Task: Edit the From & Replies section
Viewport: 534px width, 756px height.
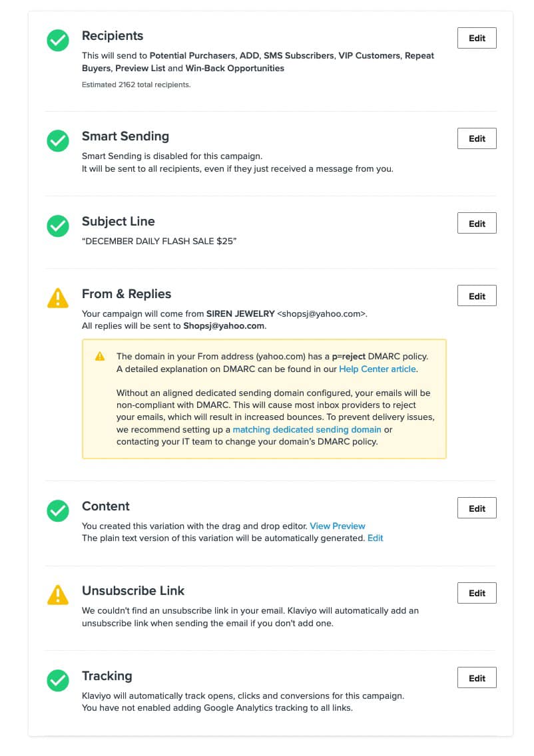Action: pyautogui.click(x=477, y=295)
